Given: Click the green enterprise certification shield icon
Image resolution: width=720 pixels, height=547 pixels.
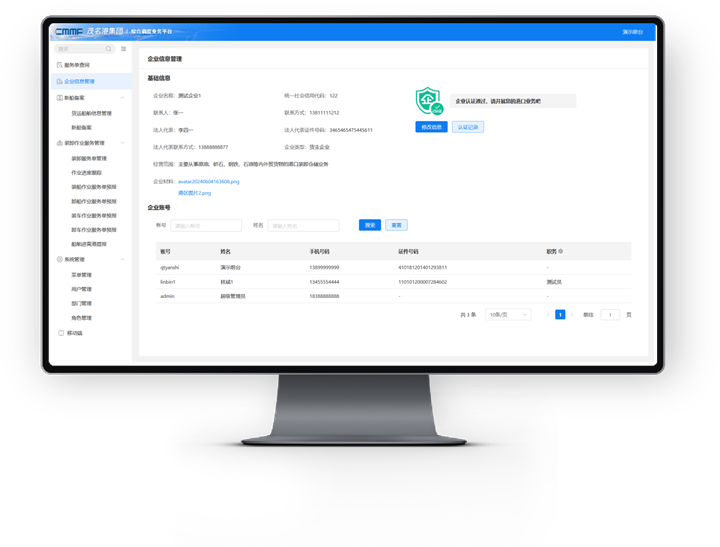Looking at the screenshot, I should tap(429, 101).
